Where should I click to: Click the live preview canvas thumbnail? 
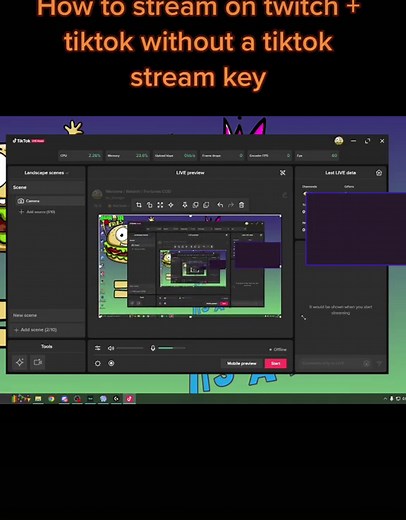[x=190, y=266]
